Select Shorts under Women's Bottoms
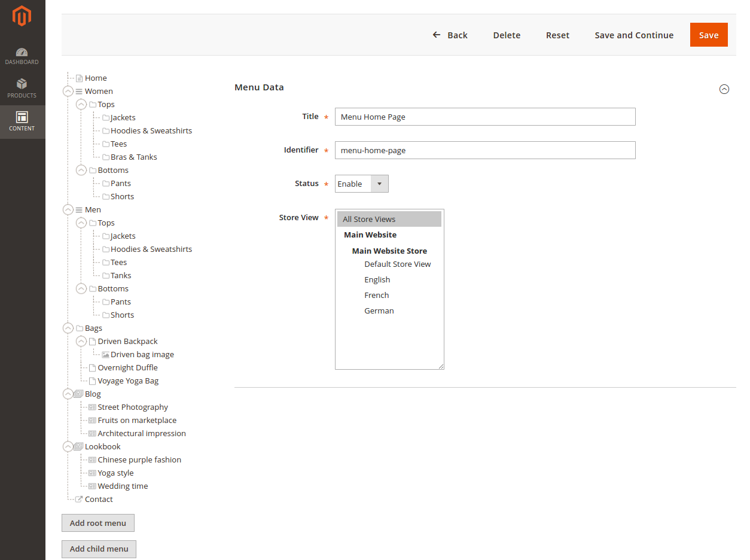This screenshot has width=750, height=560. coord(123,197)
